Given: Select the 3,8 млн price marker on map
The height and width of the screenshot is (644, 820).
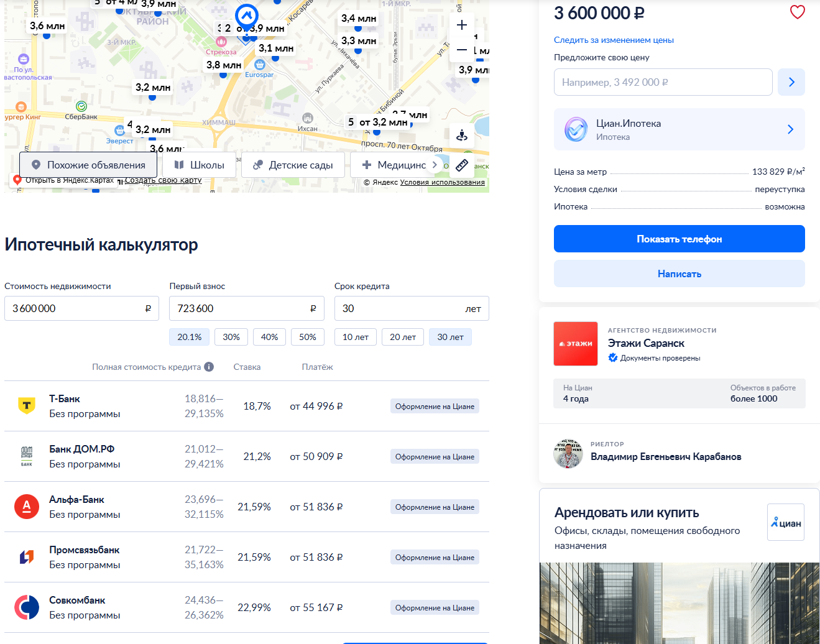Looking at the screenshot, I should pos(224,65).
